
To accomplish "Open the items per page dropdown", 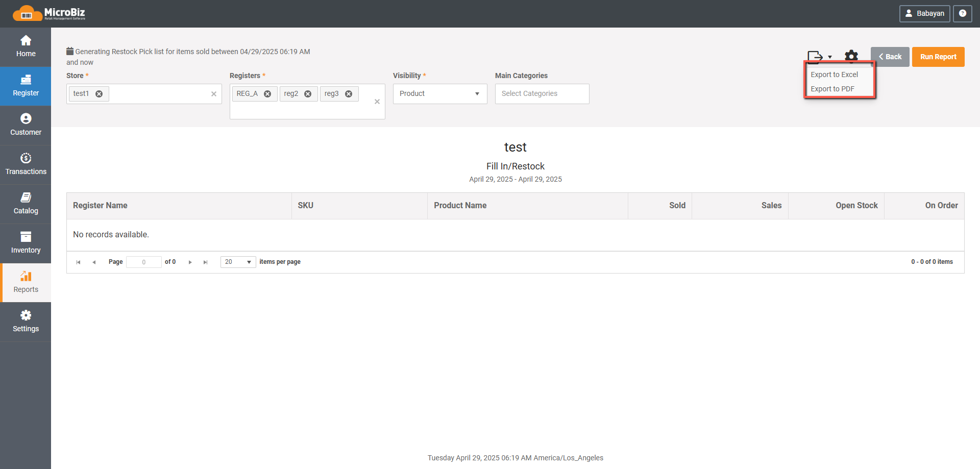I will (x=238, y=262).
